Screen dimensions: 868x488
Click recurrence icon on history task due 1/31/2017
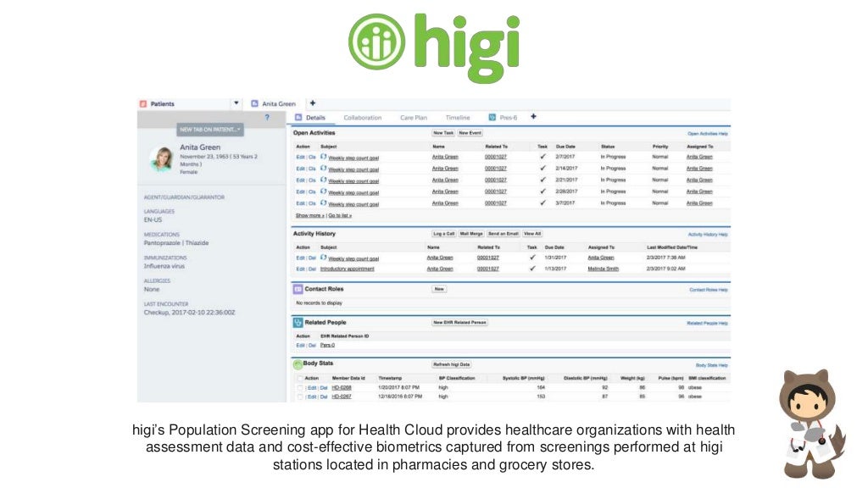[x=323, y=258]
